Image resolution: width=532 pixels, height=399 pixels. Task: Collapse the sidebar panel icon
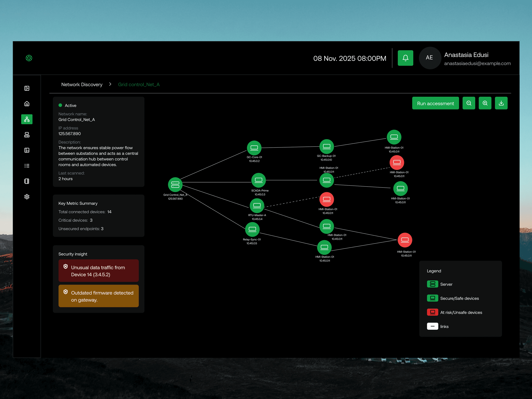click(x=27, y=88)
